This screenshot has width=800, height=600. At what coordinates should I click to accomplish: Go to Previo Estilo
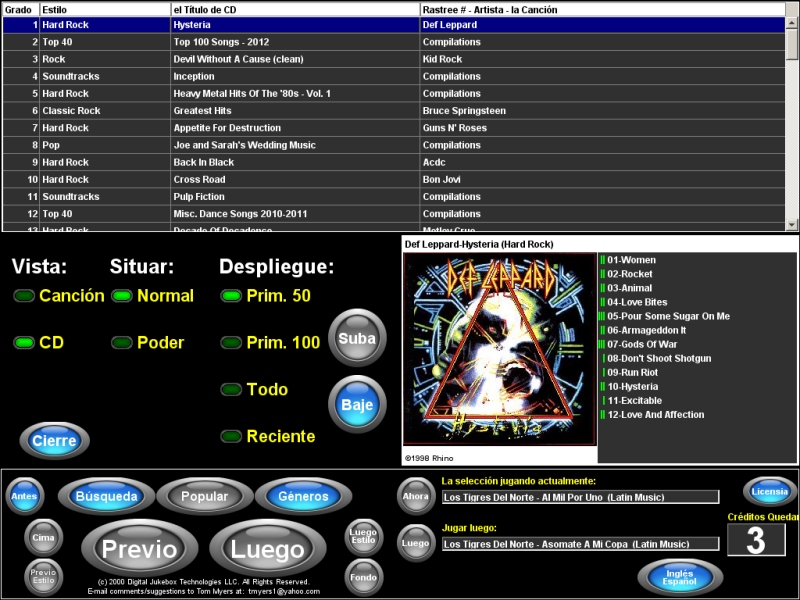(43, 577)
